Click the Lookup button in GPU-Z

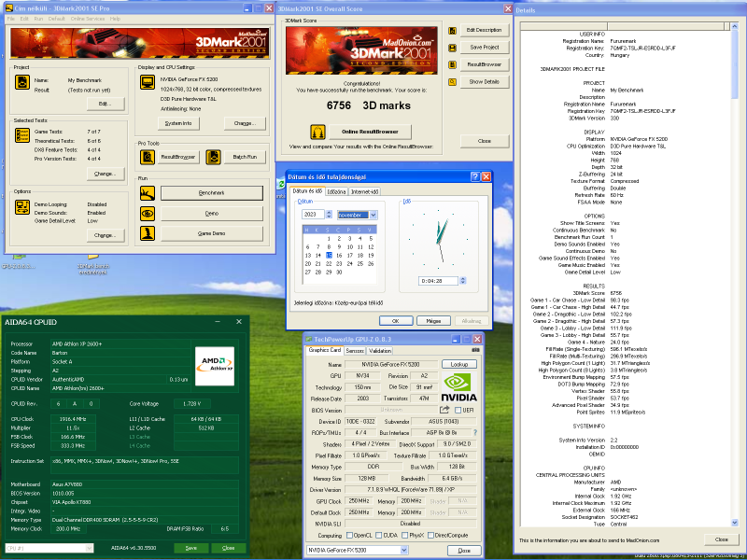coord(459,364)
